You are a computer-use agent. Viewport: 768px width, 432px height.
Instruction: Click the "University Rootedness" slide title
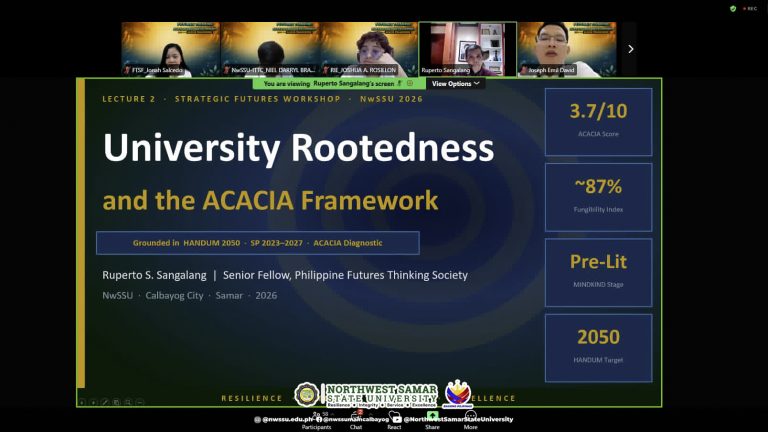pyautogui.click(x=298, y=148)
